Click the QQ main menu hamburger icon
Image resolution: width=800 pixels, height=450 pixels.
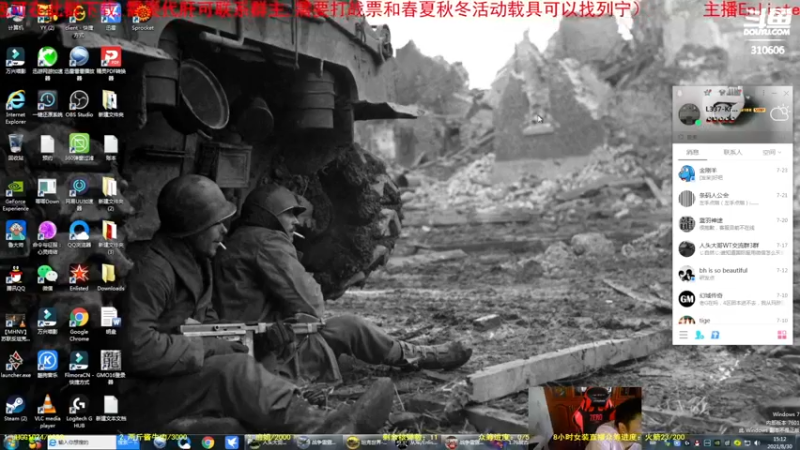point(683,335)
